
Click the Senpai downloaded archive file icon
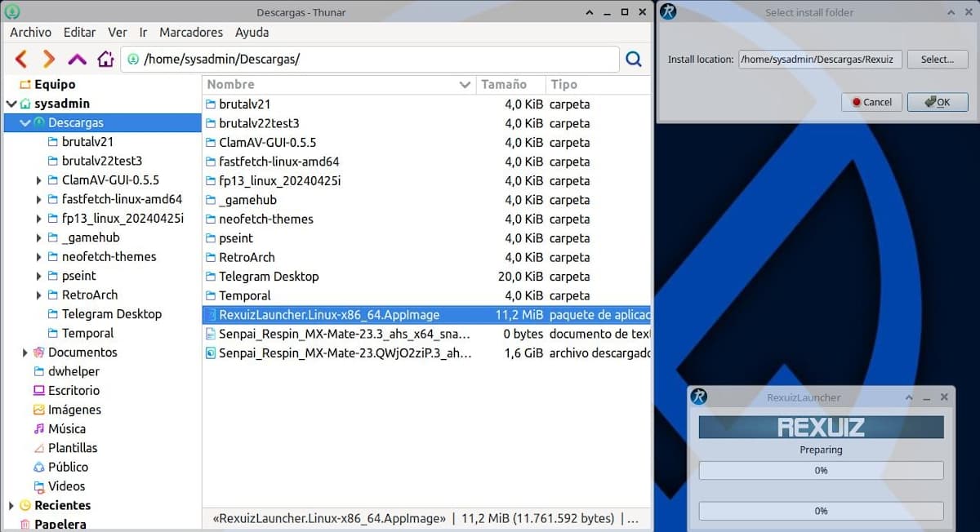211,353
